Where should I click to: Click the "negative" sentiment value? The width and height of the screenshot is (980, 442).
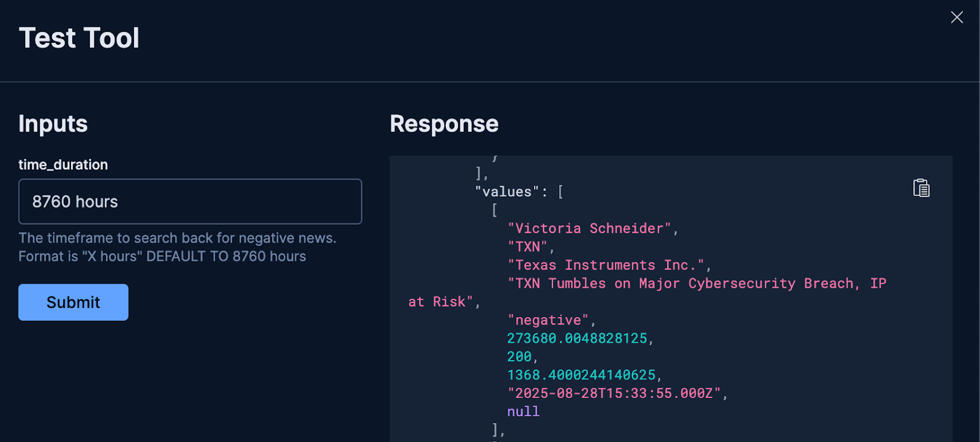coord(548,320)
